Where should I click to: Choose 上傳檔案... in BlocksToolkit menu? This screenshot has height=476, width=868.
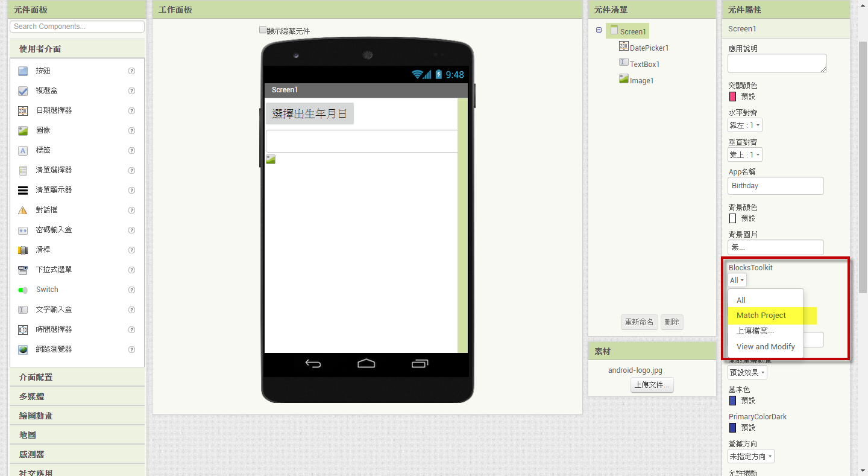point(766,331)
